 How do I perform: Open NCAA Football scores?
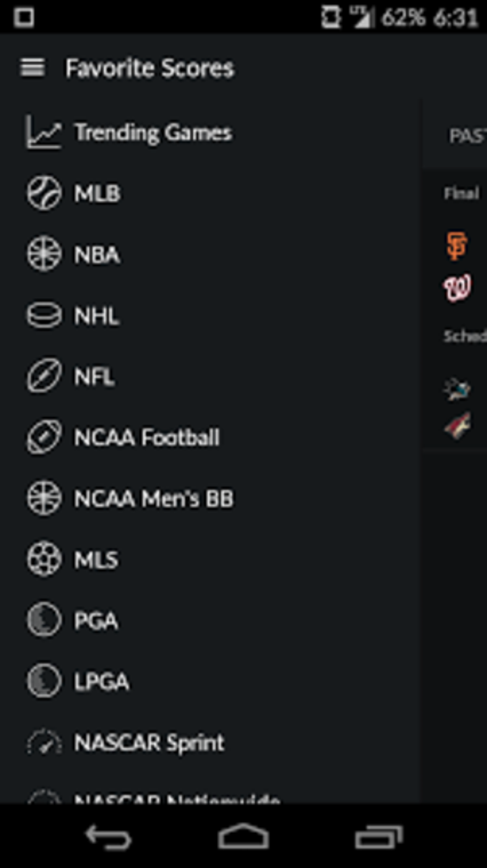(147, 437)
